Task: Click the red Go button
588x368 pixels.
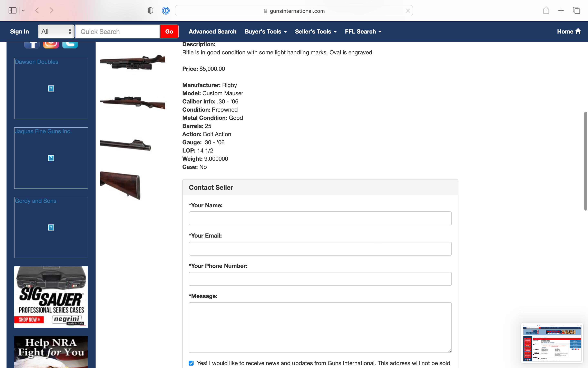Action: click(x=169, y=31)
